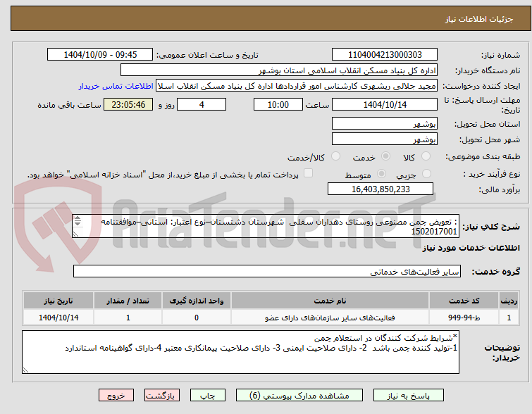Click the table date cell 1404/10/14
This screenshot has width=532, height=414.
[x=58, y=318]
